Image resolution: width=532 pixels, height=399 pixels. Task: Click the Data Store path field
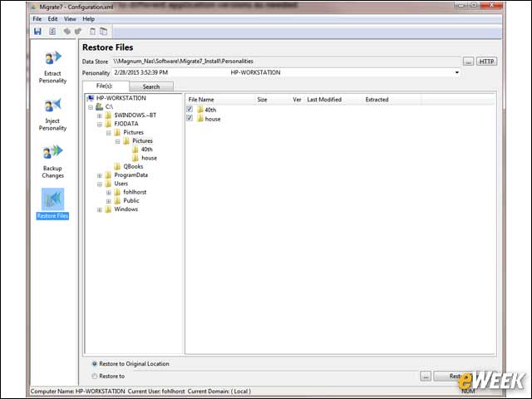286,62
